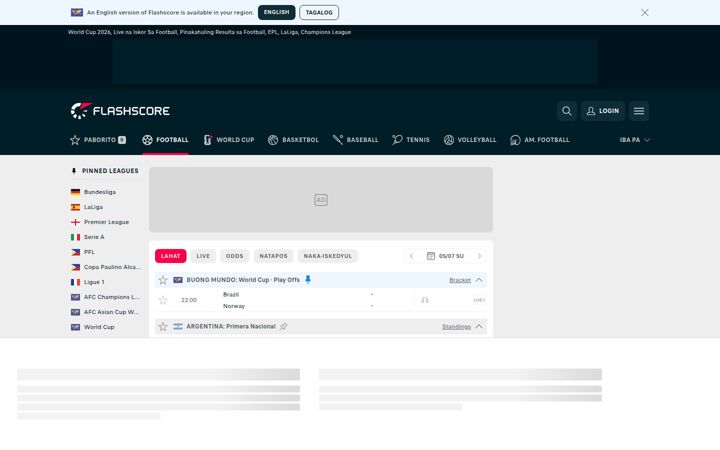Open the Volleyball sport tab
This screenshot has width=720, height=450.
coord(470,140)
